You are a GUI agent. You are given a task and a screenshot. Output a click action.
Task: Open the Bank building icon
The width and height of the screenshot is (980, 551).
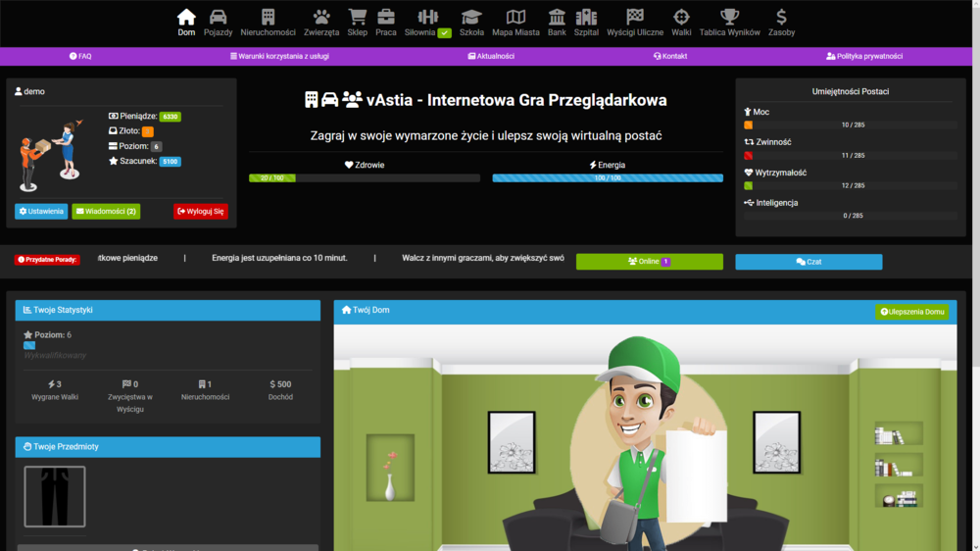coord(557,17)
